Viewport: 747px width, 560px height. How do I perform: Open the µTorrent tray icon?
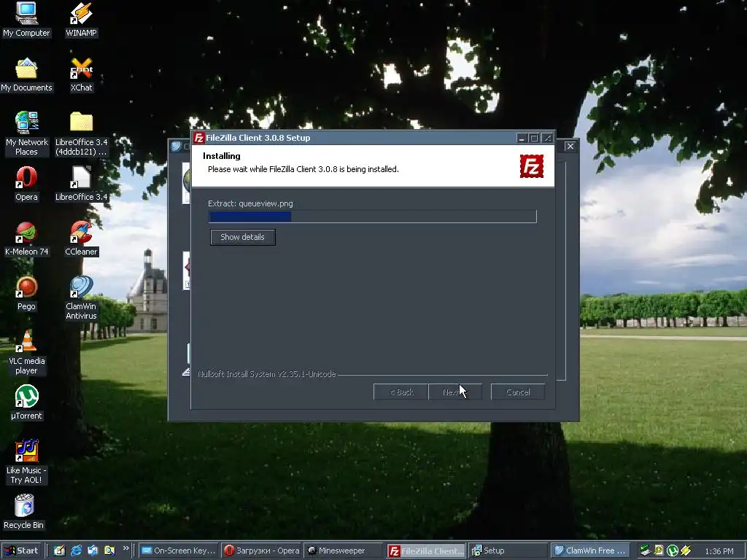(x=672, y=551)
